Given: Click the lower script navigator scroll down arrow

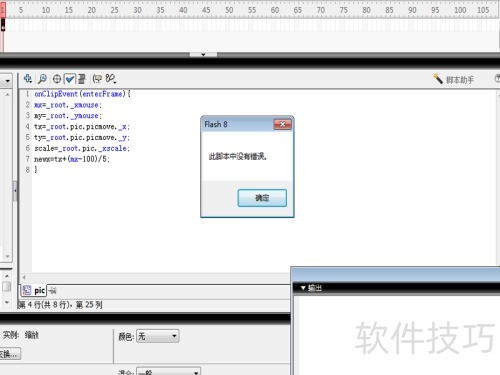Looking at the screenshot, I should 7,303.
